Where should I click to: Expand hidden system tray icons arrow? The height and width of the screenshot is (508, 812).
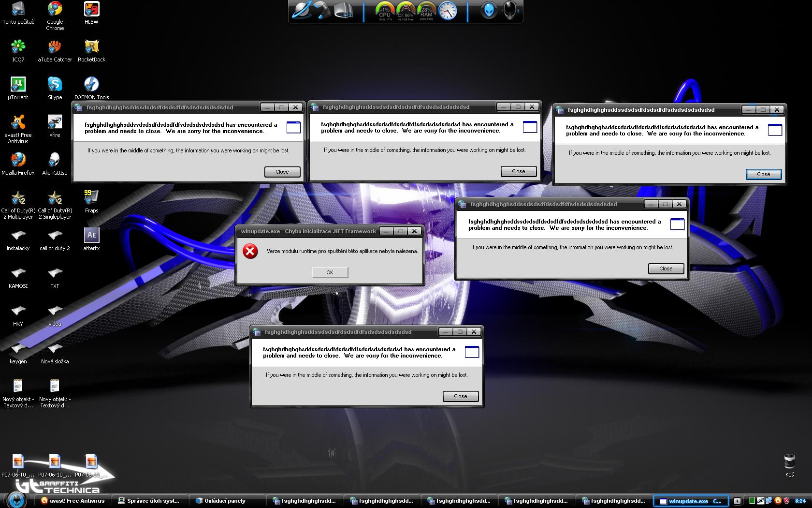click(737, 501)
